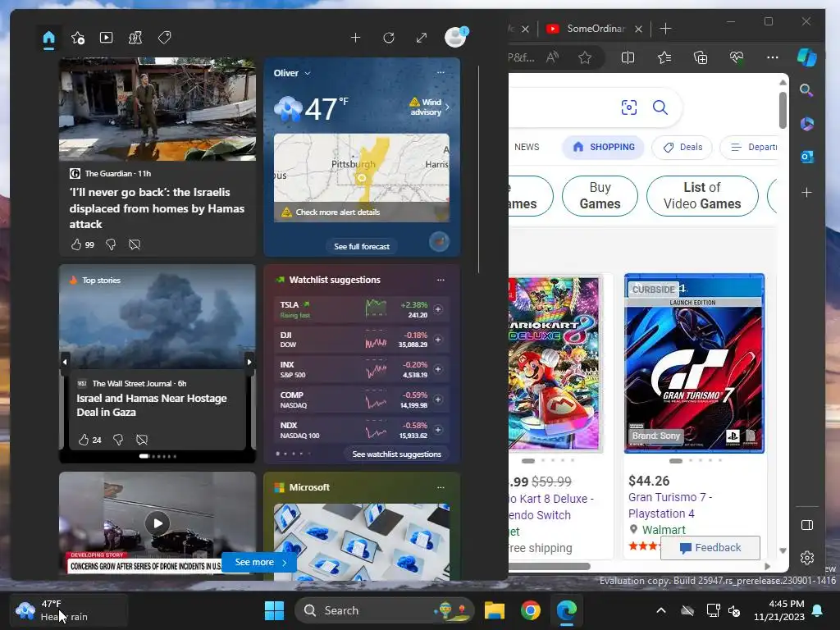
Task: Open the Watch video tab icon in widgets
Action: [106, 38]
